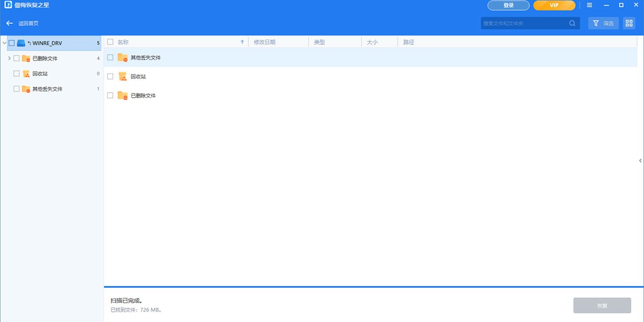Switch to grid view layout

pos(629,24)
